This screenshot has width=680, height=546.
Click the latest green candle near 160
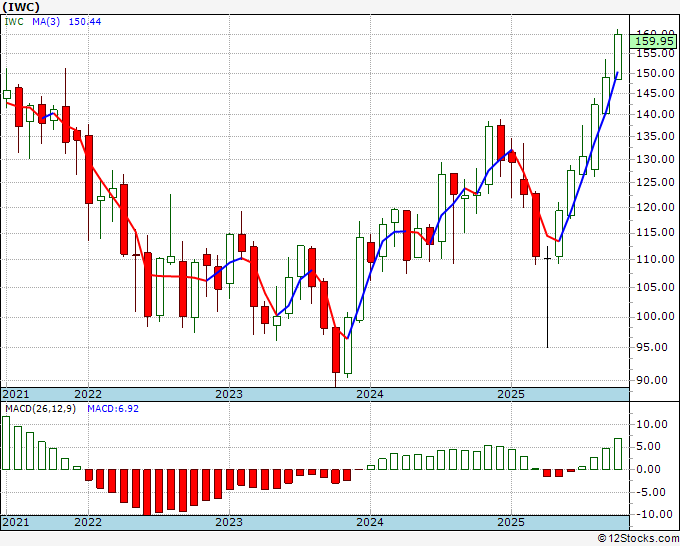point(618,56)
